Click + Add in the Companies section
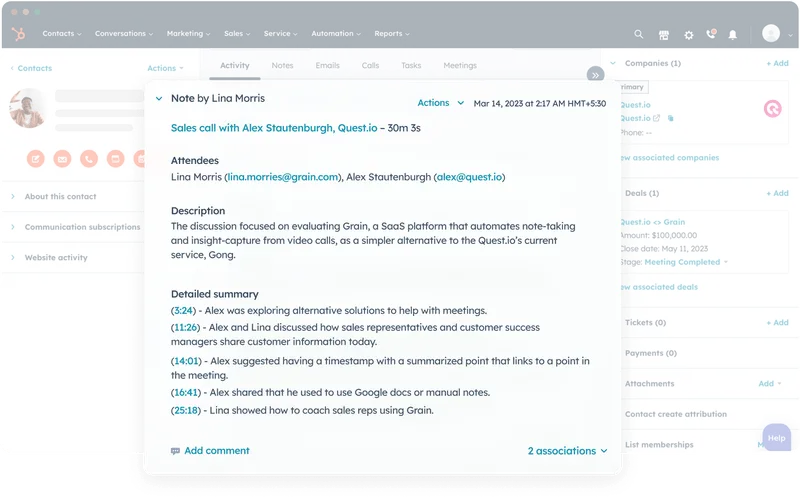This screenshot has width=800, height=501. [777, 63]
